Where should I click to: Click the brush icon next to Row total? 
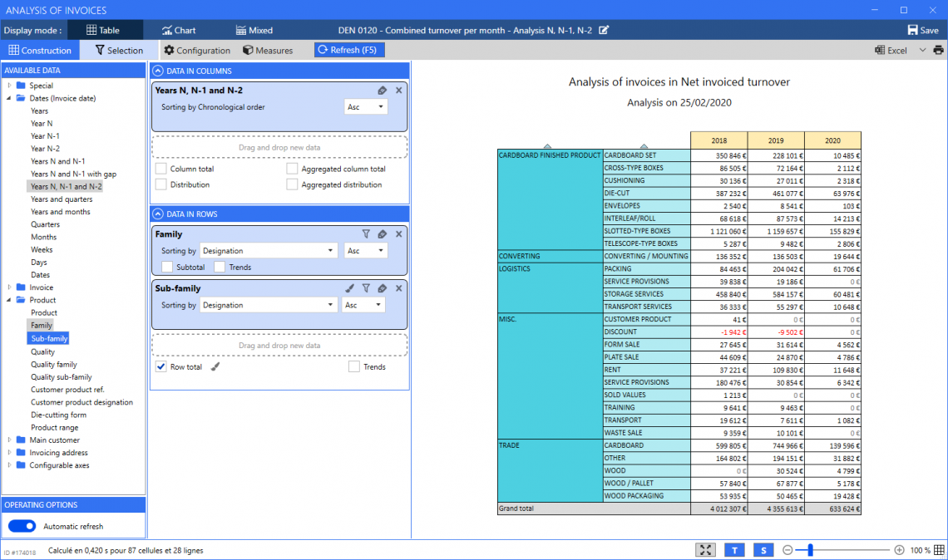tap(215, 366)
